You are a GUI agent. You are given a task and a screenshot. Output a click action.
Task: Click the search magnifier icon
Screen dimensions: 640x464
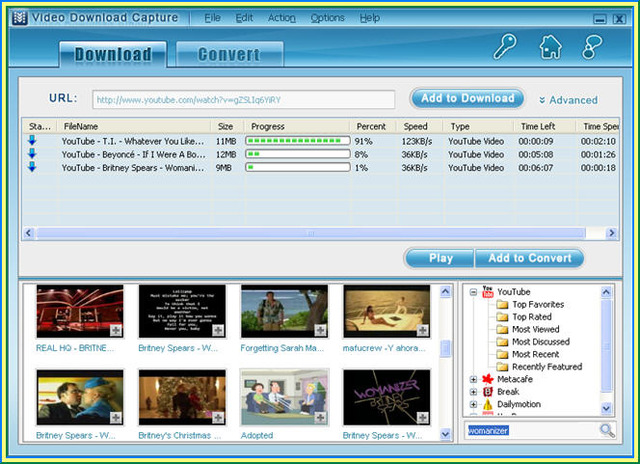pos(607,430)
